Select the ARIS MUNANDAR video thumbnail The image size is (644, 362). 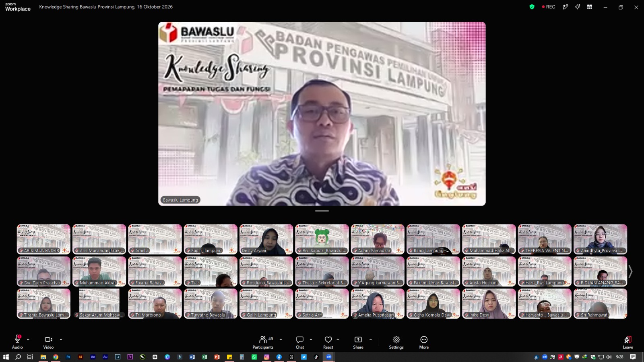pos(43,239)
